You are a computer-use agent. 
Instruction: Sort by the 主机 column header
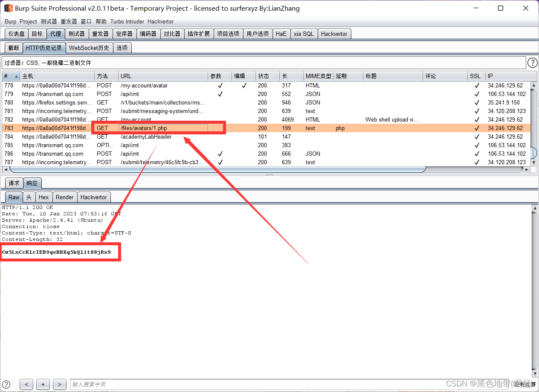(57, 76)
